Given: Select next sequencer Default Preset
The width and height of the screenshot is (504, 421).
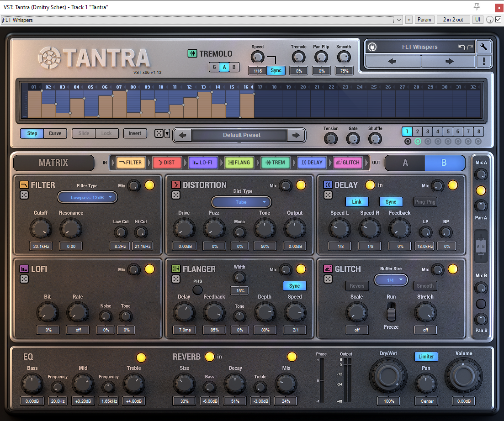Looking at the screenshot, I should (x=296, y=135).
